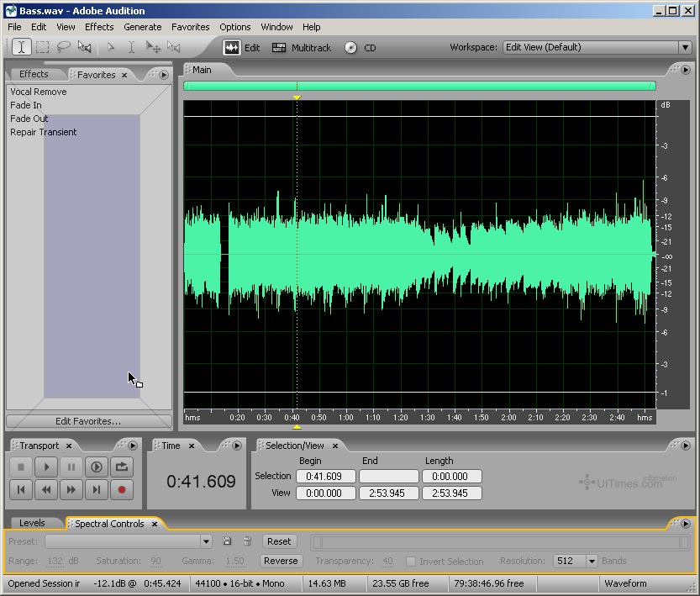Screen dimensions: 700x596
Task: Select Fade Out favorite
Action: coord(29,119)
